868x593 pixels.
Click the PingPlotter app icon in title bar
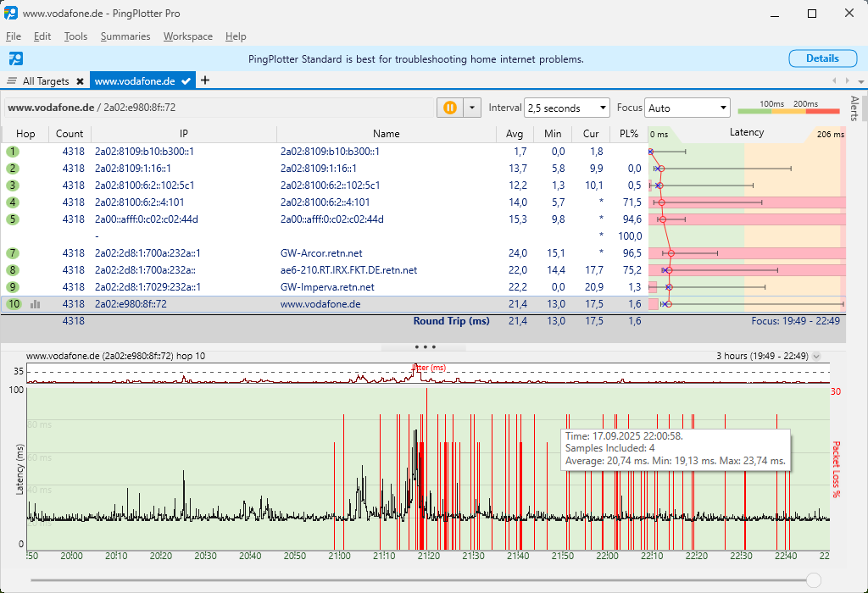(x=11, y=14)
